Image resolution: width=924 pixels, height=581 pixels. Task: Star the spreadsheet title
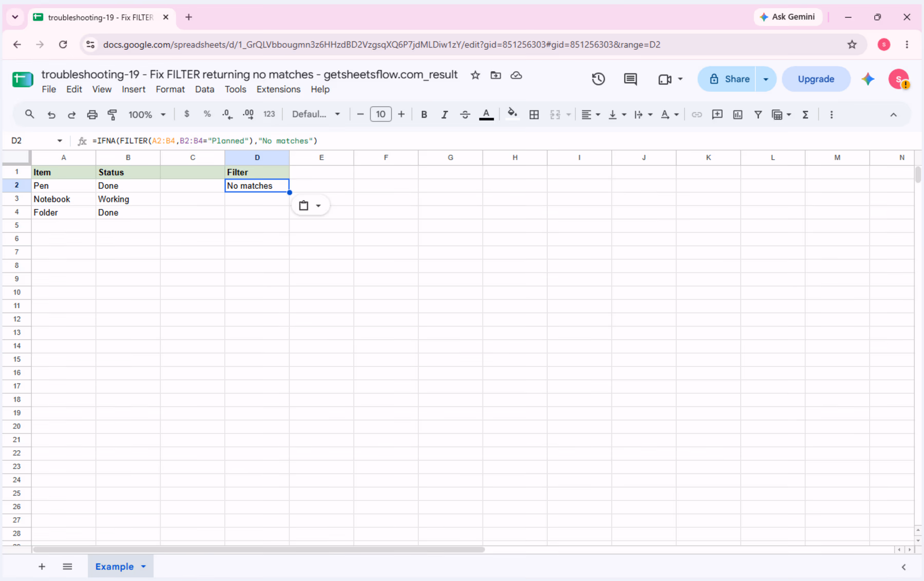point(475,75)
